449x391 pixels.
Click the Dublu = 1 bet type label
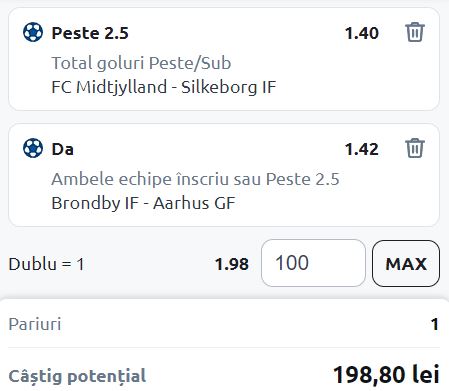[x=46, y=264]
